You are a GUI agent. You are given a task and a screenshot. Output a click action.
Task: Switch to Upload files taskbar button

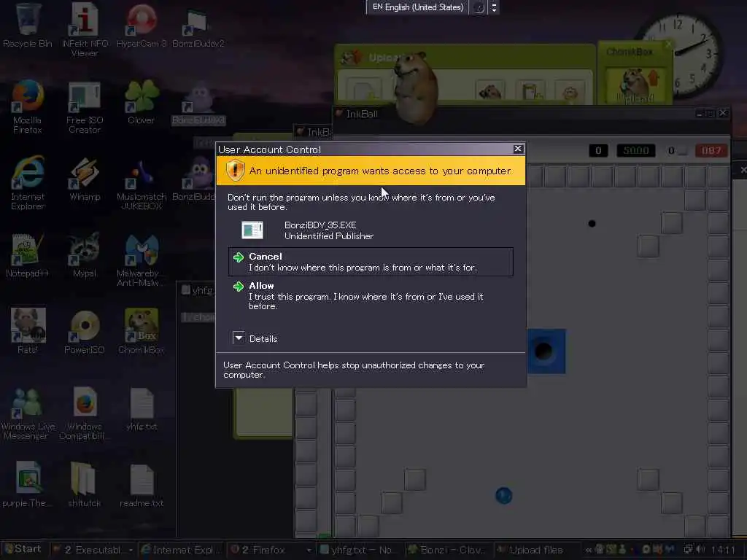pos(535,550)
